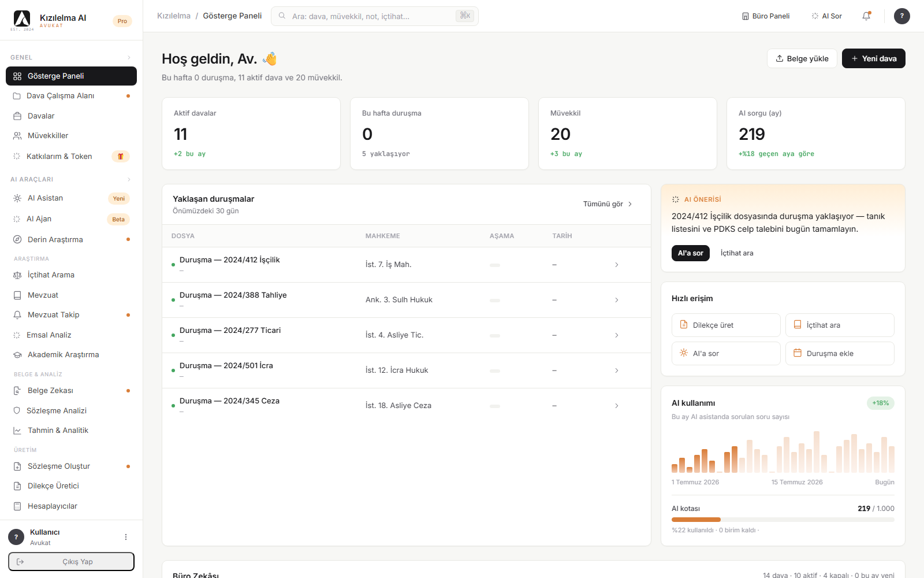924x578 pixels.
Task: Open the Tümünü gör link
Action: (x=608, y=204)
